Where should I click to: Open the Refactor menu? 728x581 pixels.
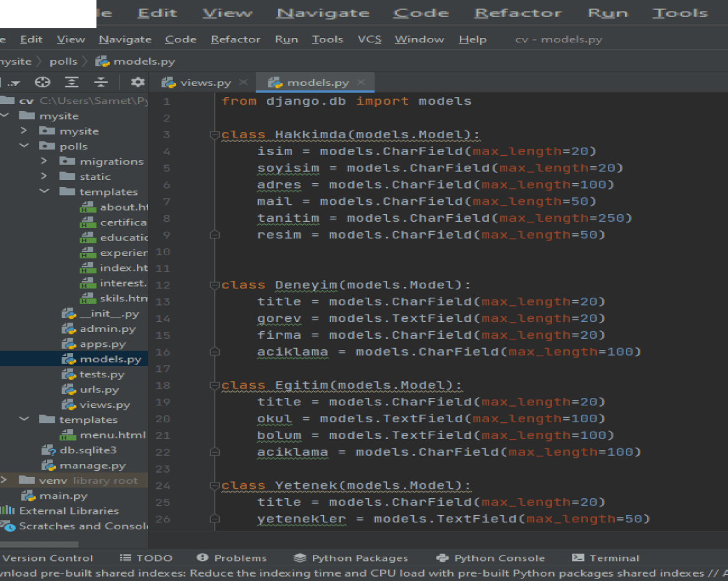click(235, 39)
